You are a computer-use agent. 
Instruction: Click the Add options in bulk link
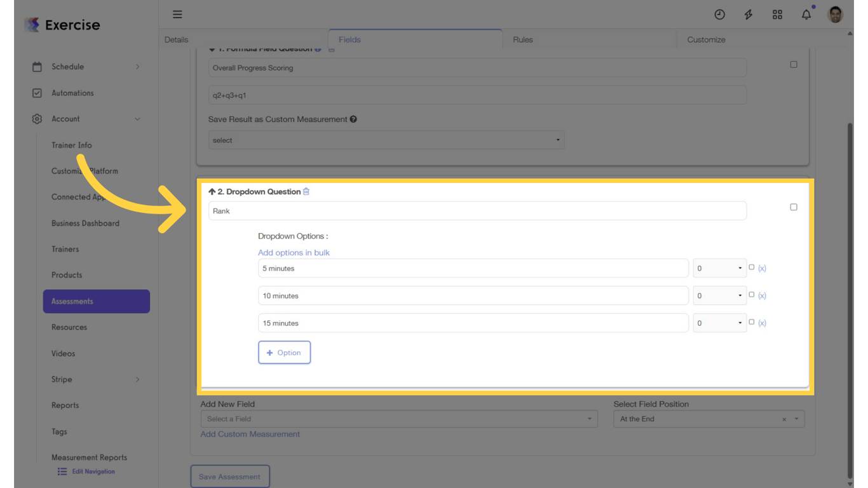294,252
